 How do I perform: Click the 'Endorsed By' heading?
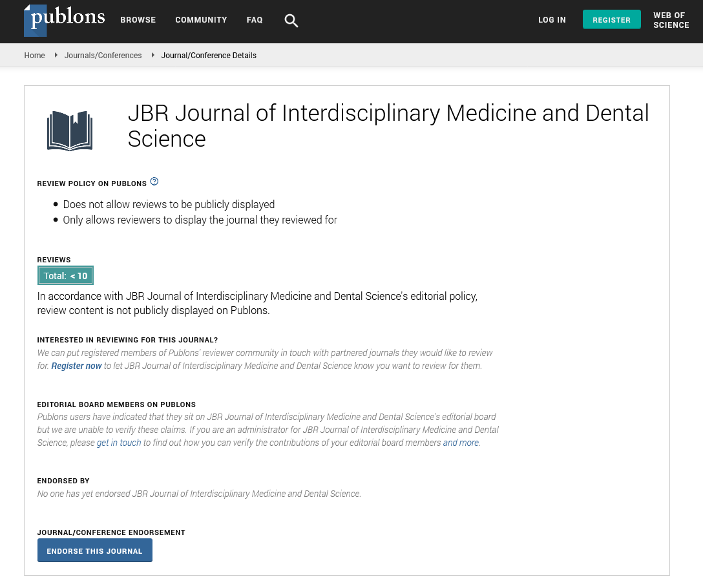pyautogui.click(x=63, y=481)
